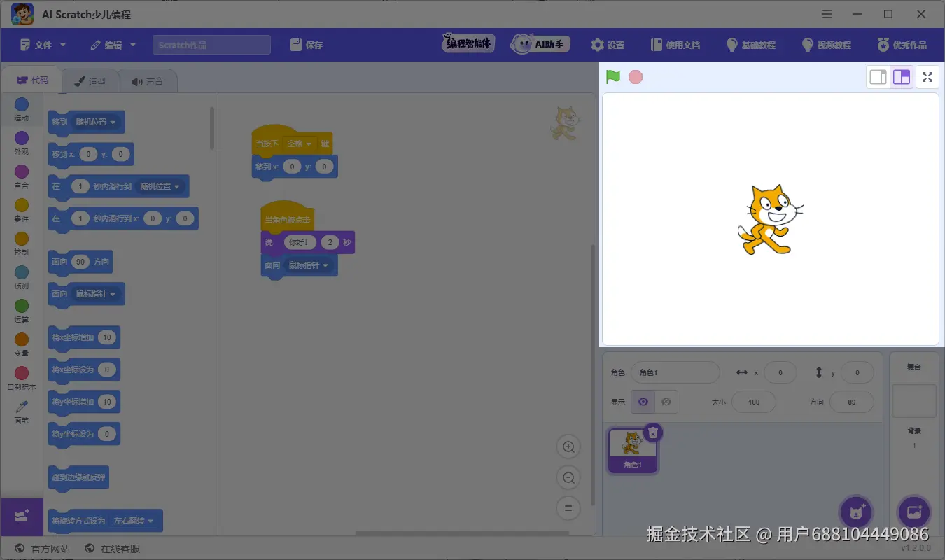Open the AI助手 assistant

click(x=539, y=43)
